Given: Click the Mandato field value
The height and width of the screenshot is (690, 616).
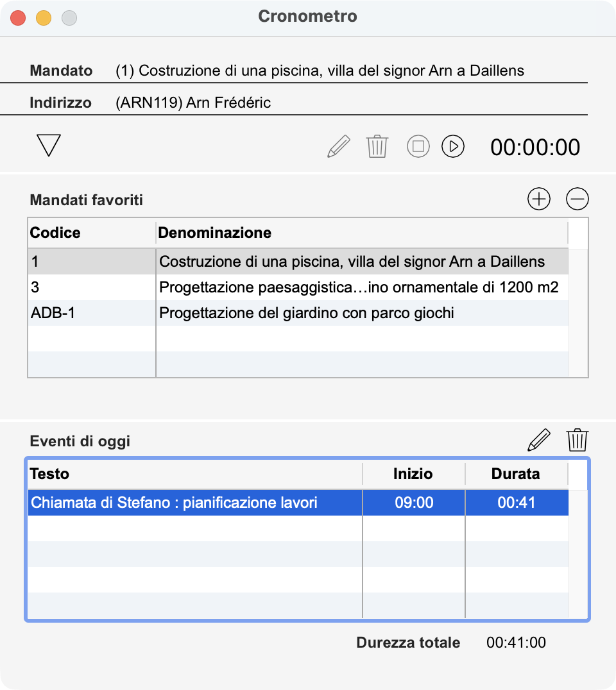Looking at the screenshot, I should tap(320, 71).
